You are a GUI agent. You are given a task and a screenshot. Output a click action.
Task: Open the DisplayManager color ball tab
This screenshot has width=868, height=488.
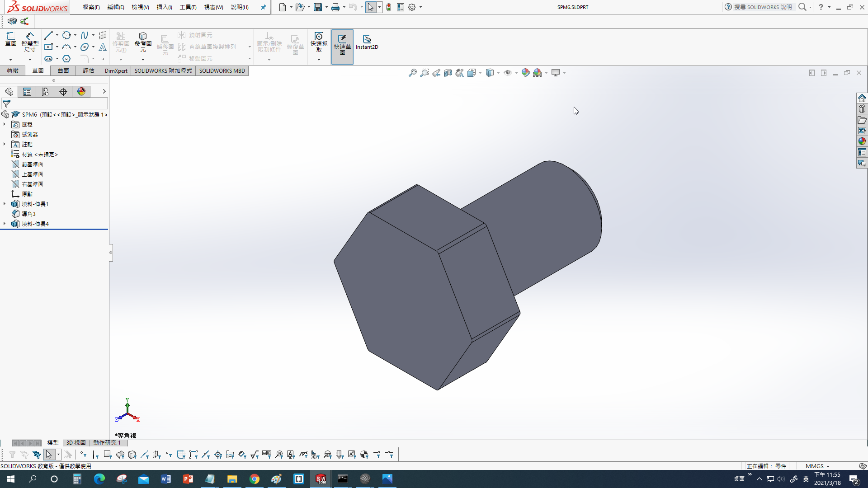tap(81, 92)
